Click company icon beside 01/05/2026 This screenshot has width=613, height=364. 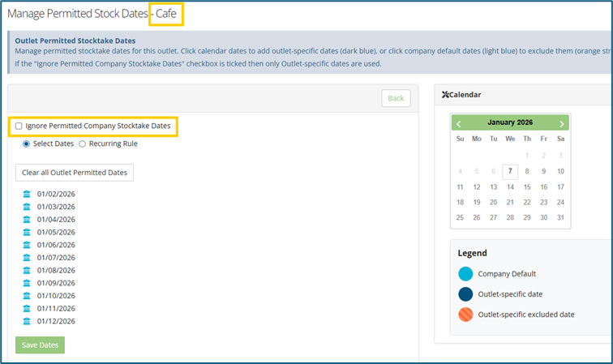(27, 232)
